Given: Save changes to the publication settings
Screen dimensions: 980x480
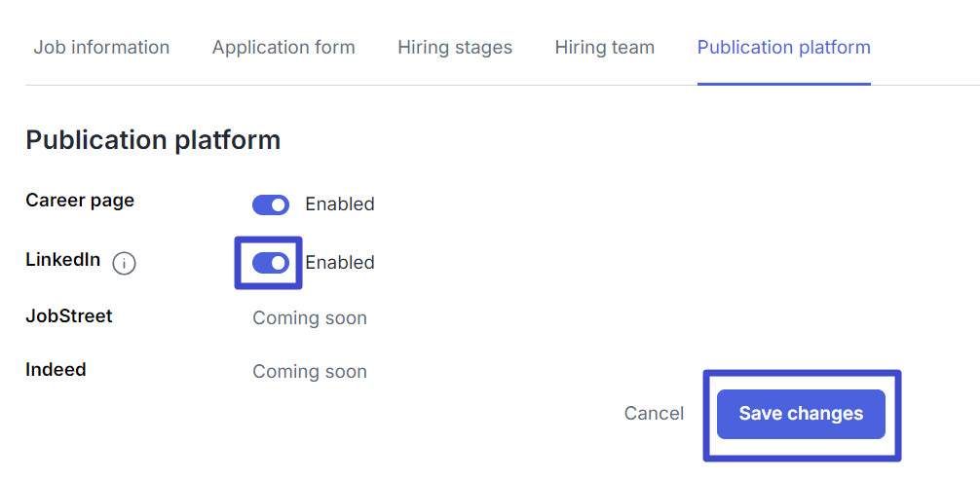Looking at the screenshot, I should click(801, 414).
